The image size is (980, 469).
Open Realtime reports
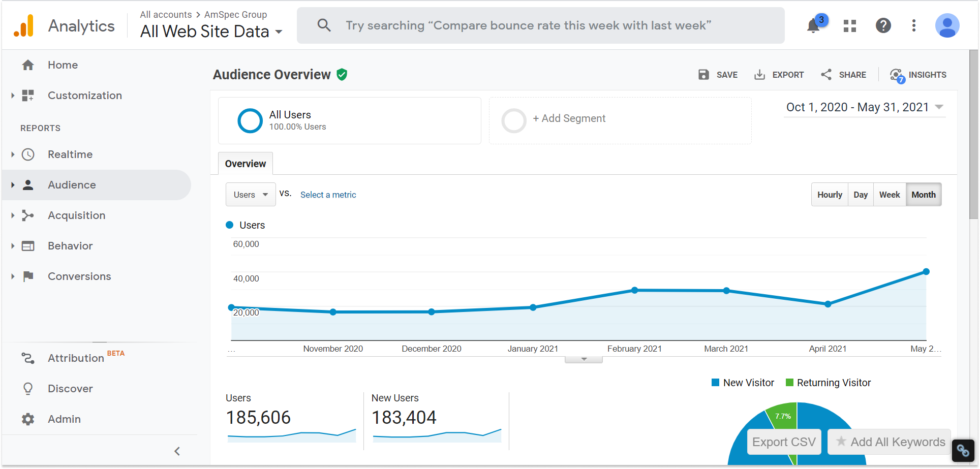pos(70,154)
